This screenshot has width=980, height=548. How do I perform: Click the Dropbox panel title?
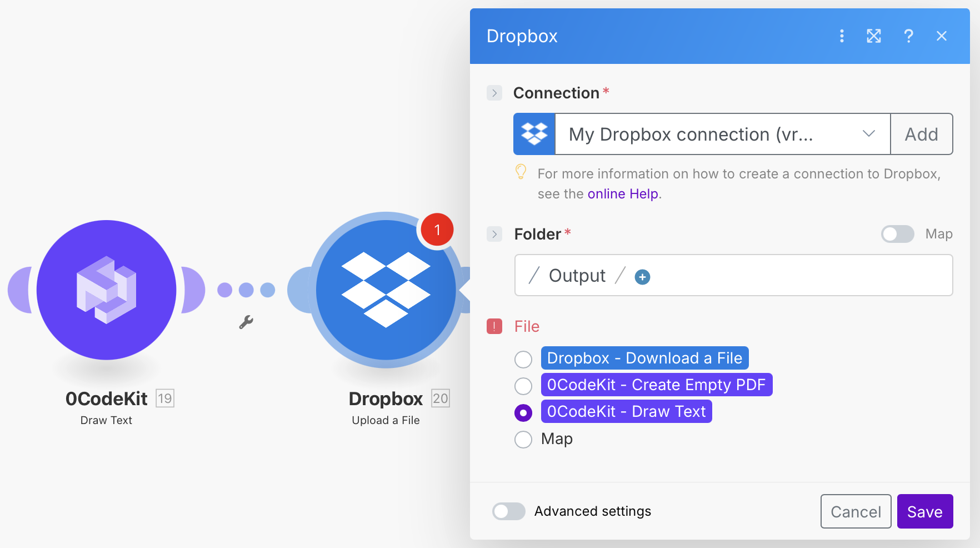click(522, 36)
